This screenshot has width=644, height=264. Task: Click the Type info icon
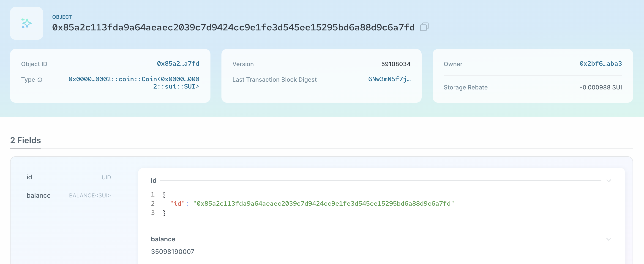pyautogui.click(x=40, y=80)
